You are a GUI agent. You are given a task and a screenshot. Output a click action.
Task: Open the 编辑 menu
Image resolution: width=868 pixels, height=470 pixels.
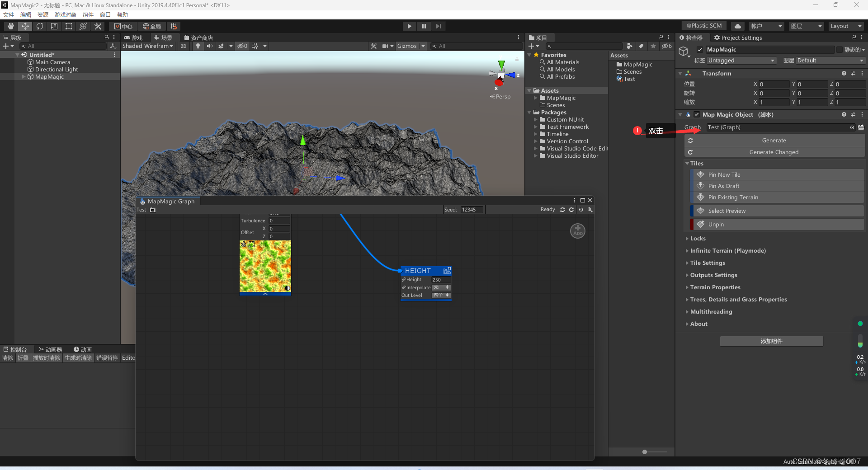(x=26, y=14)
